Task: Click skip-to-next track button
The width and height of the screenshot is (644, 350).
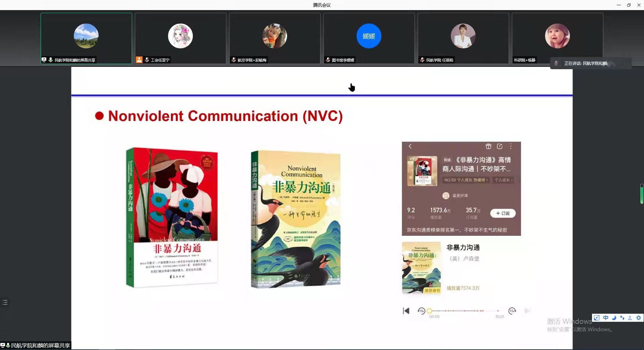Action: pos(528,311)
